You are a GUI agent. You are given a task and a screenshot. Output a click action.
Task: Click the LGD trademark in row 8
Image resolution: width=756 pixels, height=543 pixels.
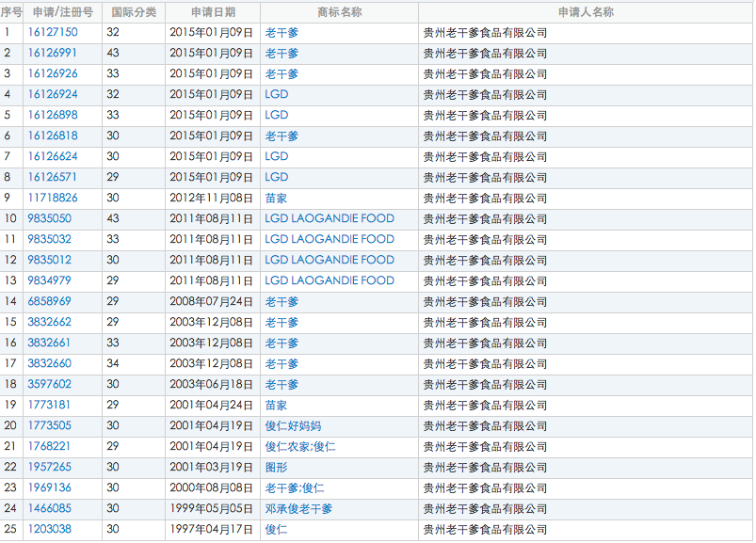click(277, 177)
